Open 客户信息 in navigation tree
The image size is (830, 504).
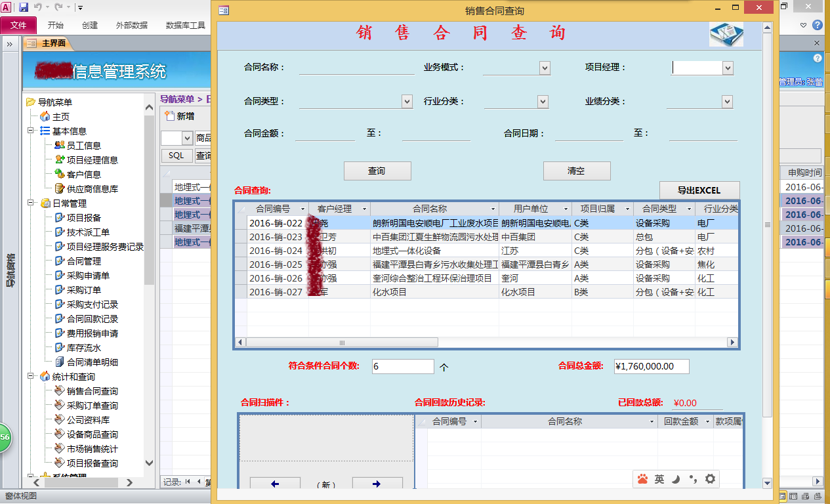pos(83,174)
